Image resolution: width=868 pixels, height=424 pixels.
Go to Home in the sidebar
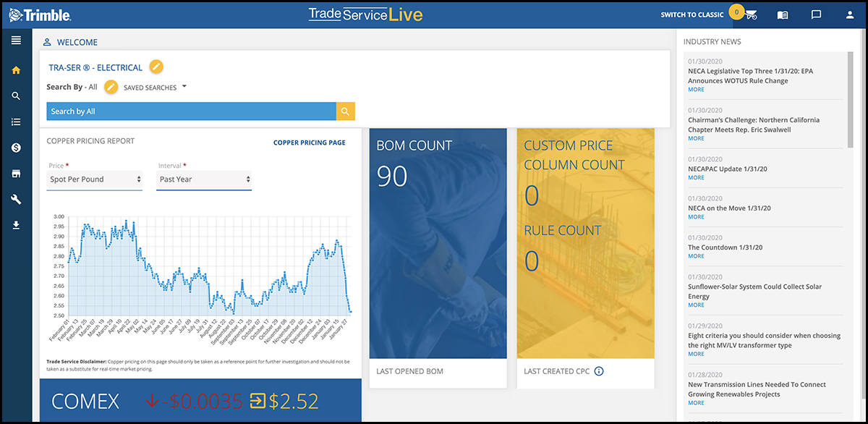[16, 70]
